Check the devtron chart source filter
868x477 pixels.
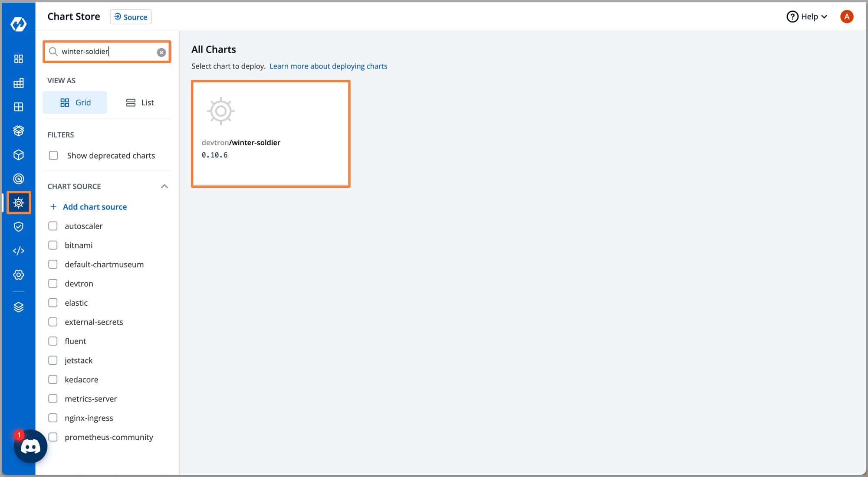click(53, 284)
